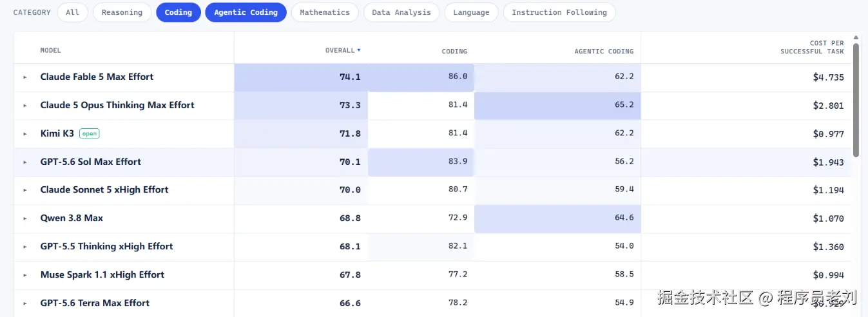The height and width of the screenshot is (317, 868).
Task: Expand the GPT-5.5 Thinking xHigh Effort row
Action: (25, 247)
